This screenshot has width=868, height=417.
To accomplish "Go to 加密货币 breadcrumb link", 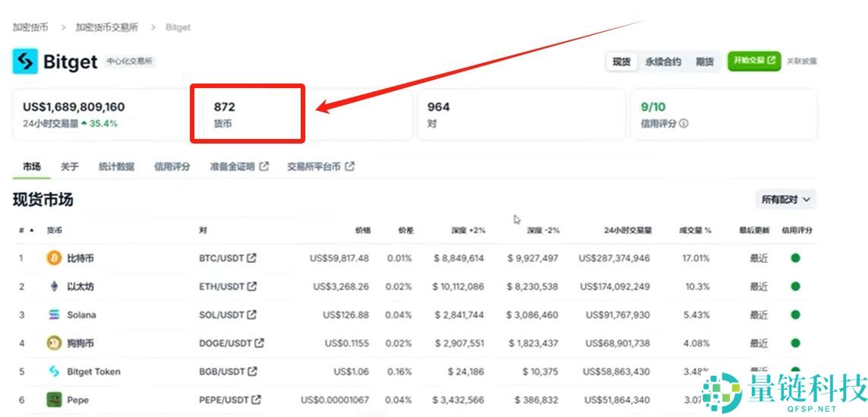I will coord(30,27).
